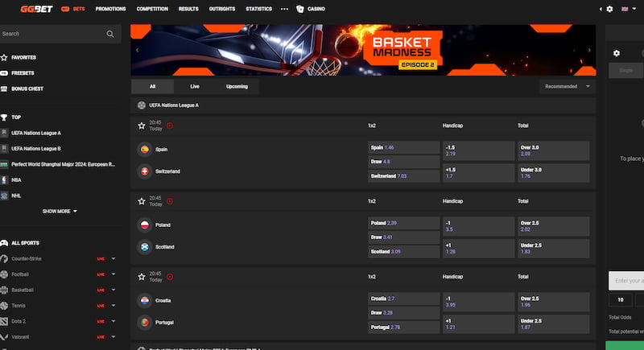Click the Top trophy icon

[4, 117]
